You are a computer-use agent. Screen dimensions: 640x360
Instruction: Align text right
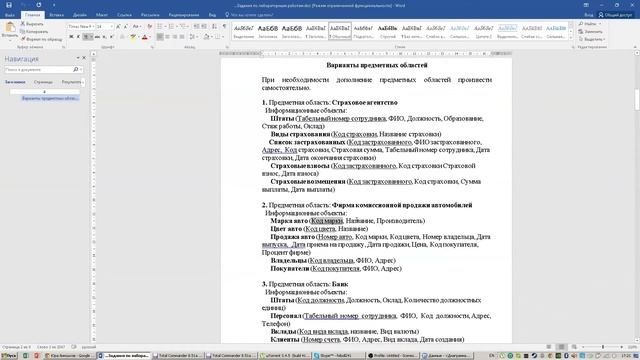[x=175, y=37]
